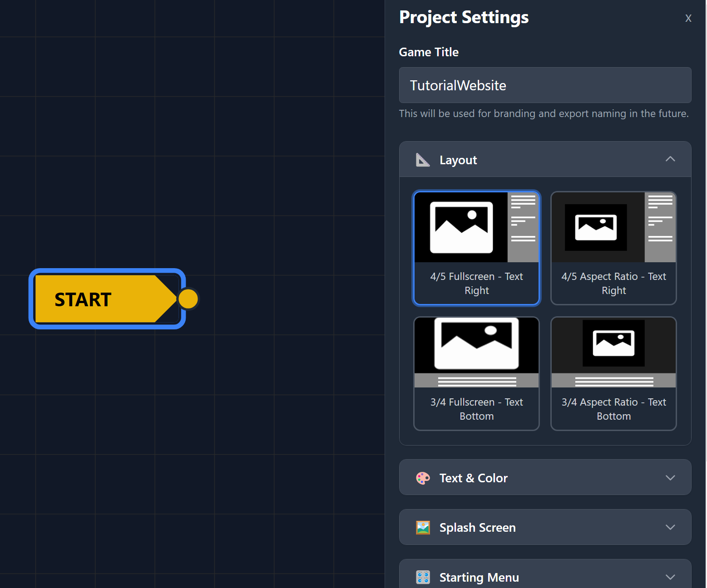
Task: Select the 4/5 Aspect Ratio - Text Right layout
Action: [613, 248]
